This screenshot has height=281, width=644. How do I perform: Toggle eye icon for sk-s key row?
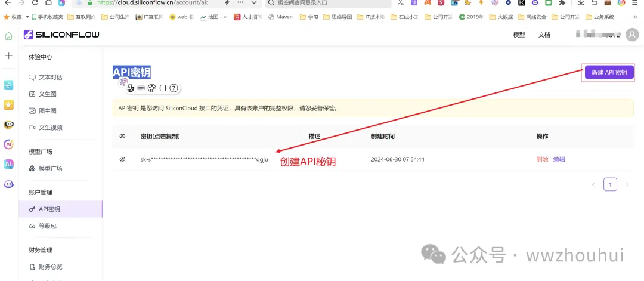[122, 159]
